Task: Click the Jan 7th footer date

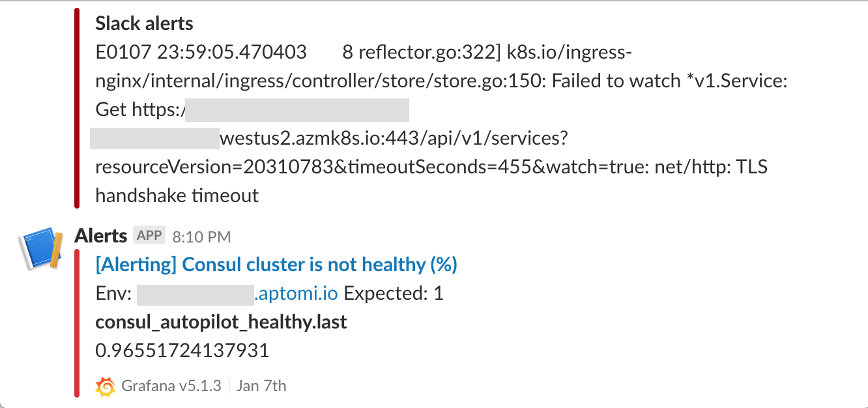Action: point(261,386)
